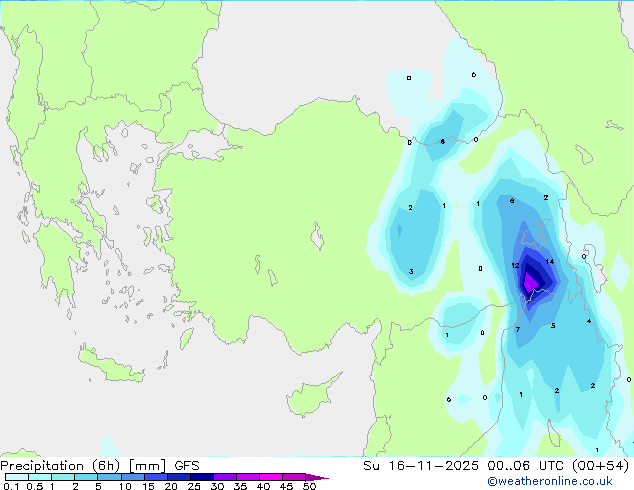Click the island of Crete on the map

pyautogui.click(x=111, y=367)
